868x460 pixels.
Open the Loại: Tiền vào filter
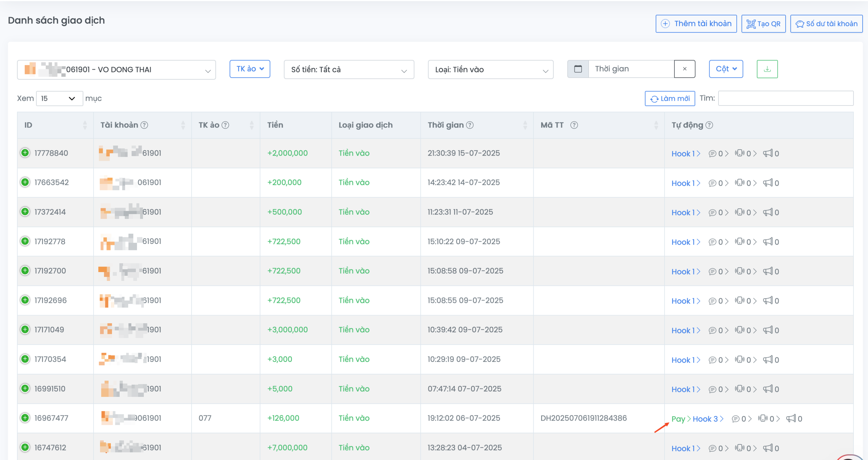[x=491, y=70]
